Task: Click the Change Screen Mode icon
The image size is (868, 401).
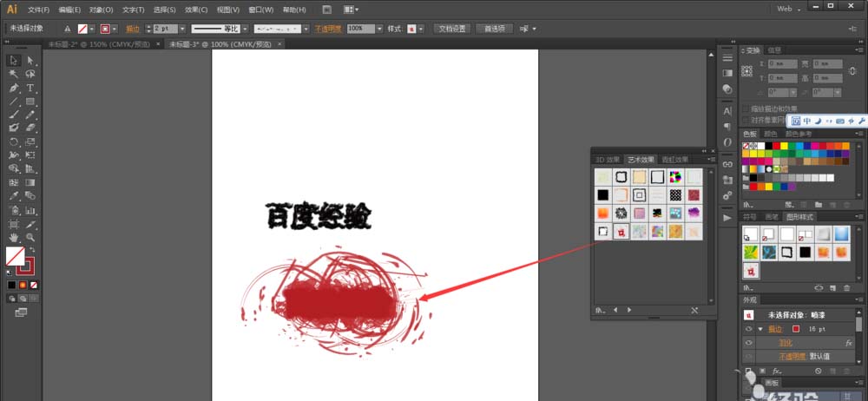Action: 21,313
